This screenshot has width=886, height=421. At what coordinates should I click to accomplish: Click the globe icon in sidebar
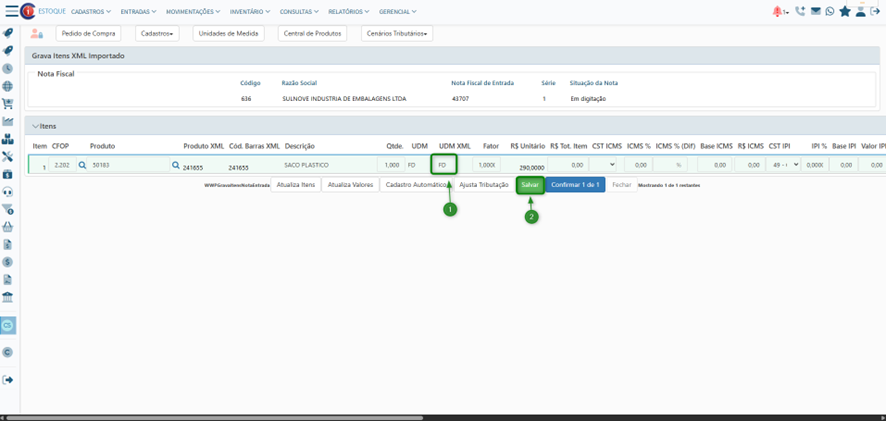(8, 87)
